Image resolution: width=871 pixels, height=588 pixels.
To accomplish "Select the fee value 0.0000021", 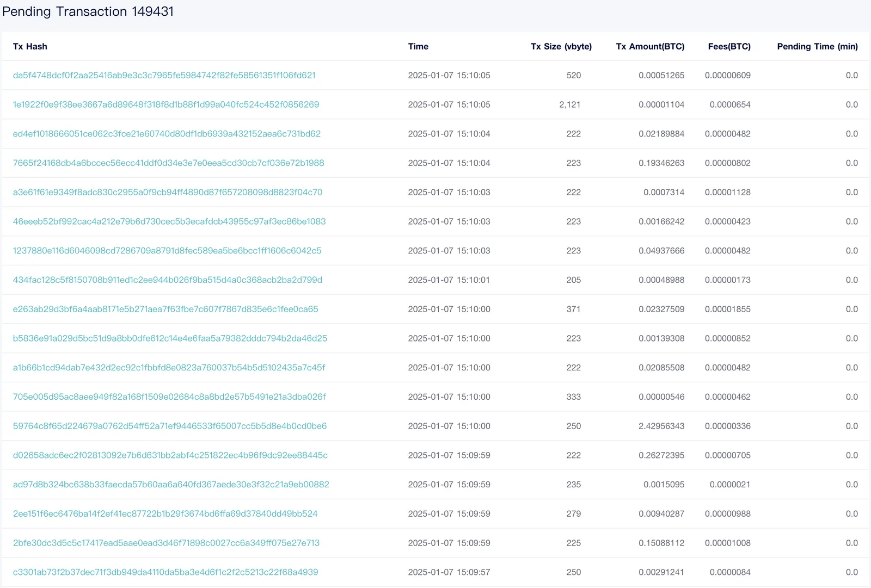I will coord(730,485).
